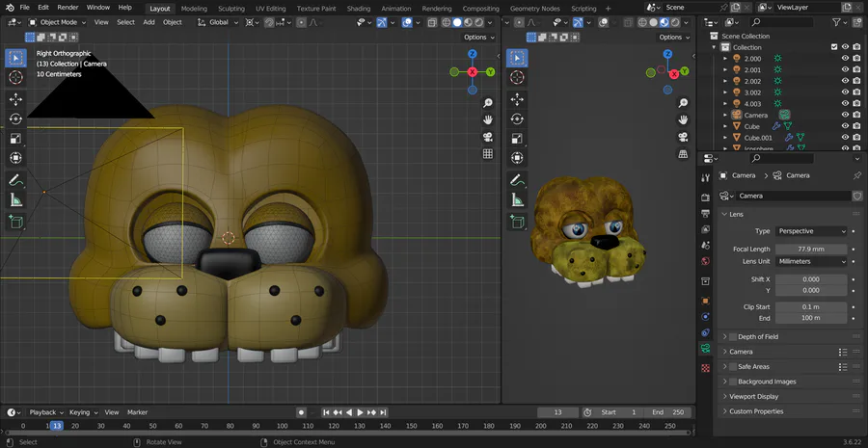Open the Render menu
Viewport: 868px width, 448px height.
[68, 7]
